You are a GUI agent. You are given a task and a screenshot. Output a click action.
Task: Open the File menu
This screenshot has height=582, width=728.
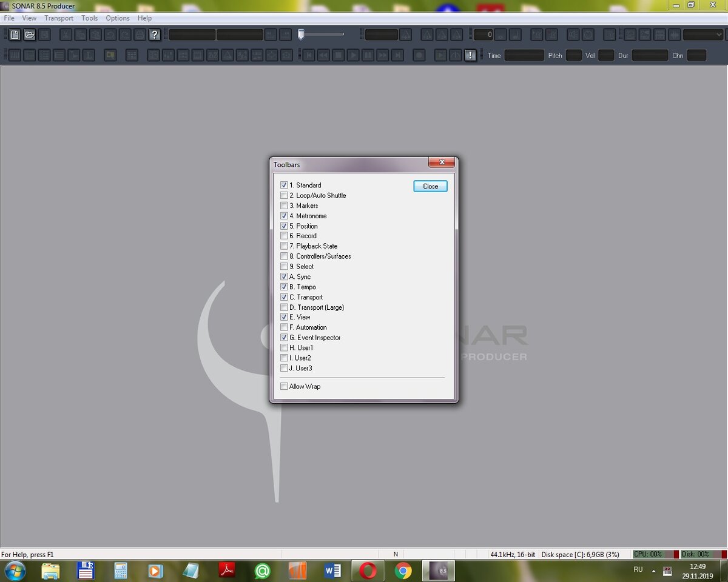click(x=9, y=18)
